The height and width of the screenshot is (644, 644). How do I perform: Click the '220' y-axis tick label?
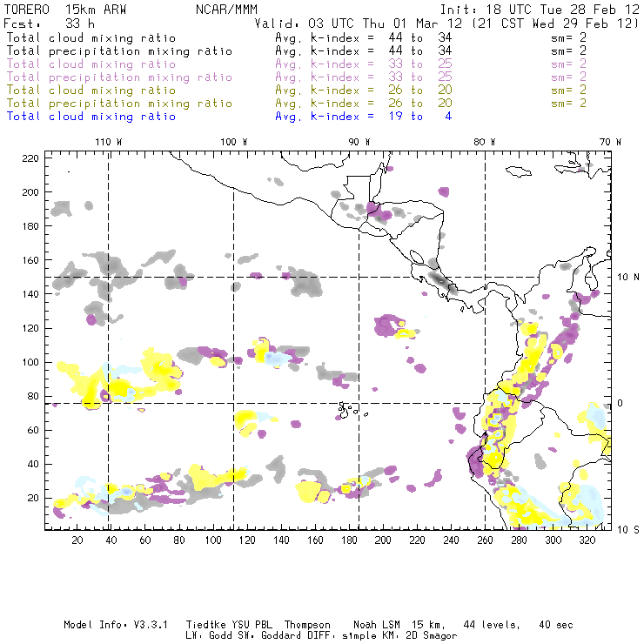point(30,158)
